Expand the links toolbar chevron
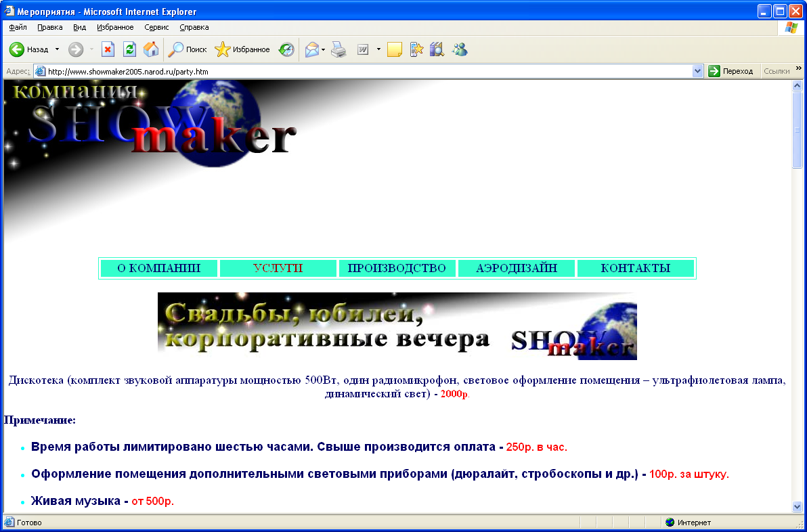 click(799, 68)
